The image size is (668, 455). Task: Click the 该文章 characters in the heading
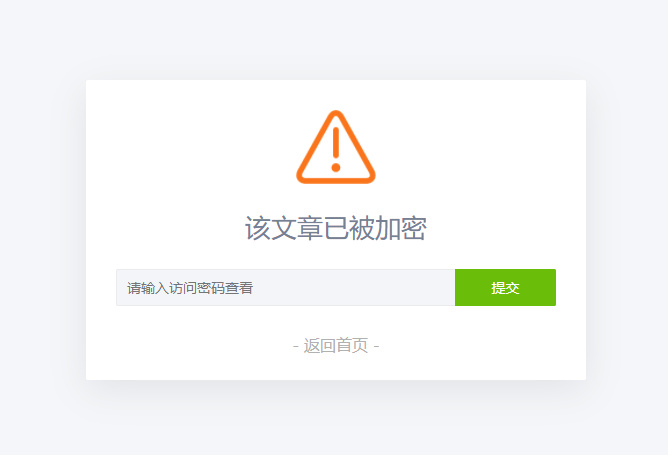(283, 228)
